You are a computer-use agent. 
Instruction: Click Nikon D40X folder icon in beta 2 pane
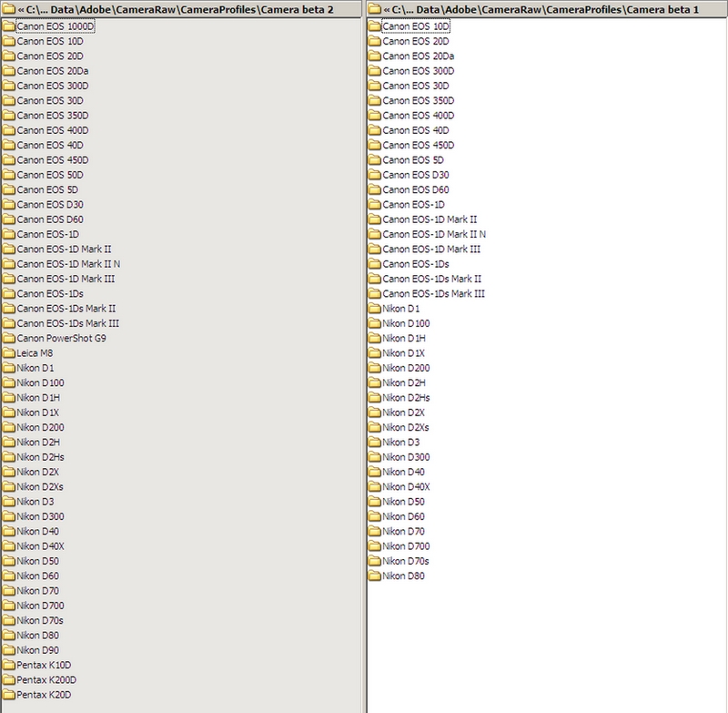click(9, 546)
